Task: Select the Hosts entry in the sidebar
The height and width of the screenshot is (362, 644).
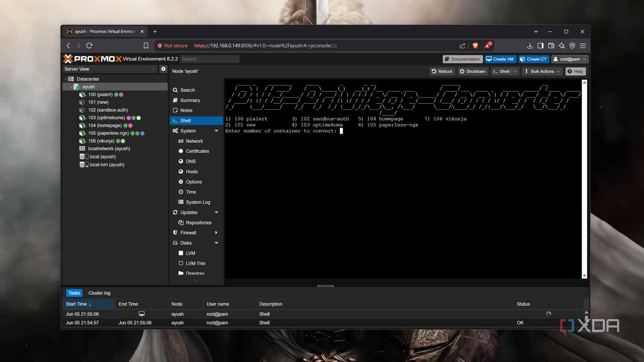Action: (181, 172)
